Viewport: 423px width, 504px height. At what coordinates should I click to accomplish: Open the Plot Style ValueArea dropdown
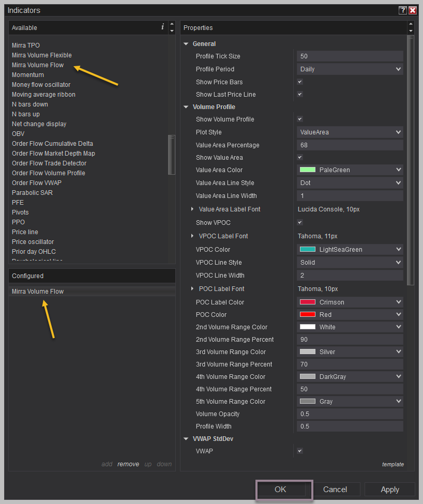(x=350, y=132)
